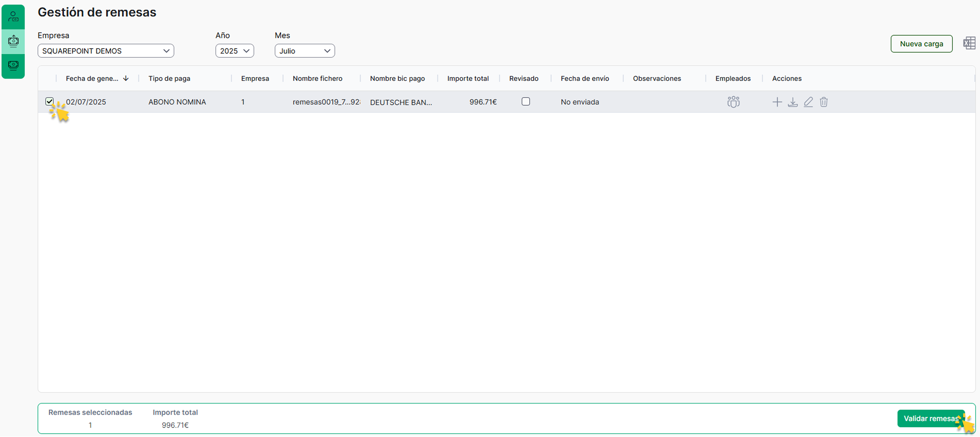
Task: Click the Tipo de paga column header
Action: click(169, 78)
